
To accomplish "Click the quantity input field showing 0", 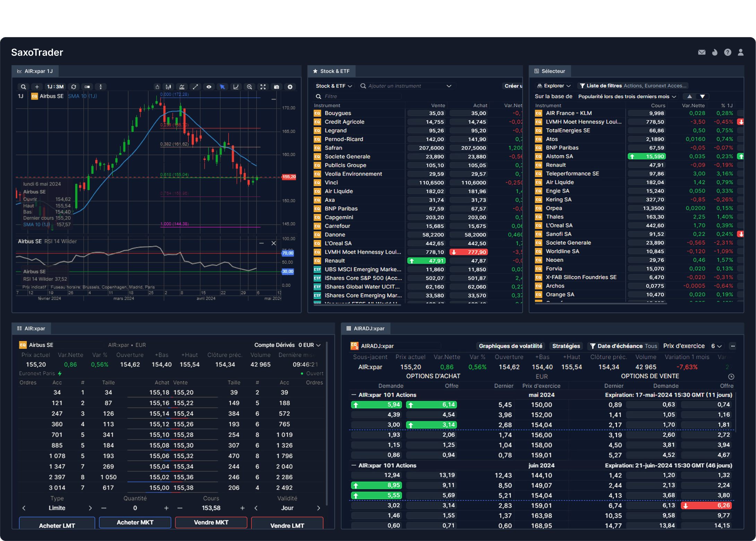I will pyautogui.click(x=135, y=508).
